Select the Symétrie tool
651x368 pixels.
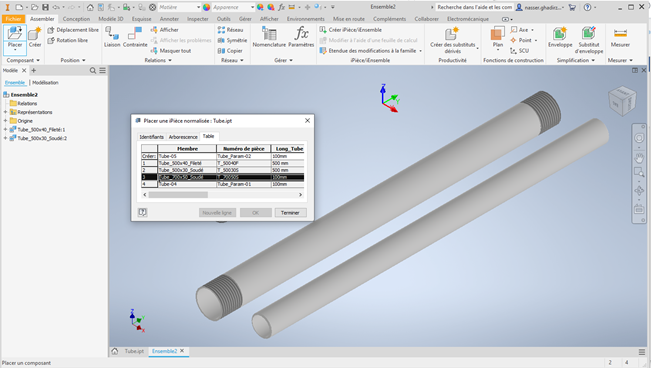tap(232, 40)
